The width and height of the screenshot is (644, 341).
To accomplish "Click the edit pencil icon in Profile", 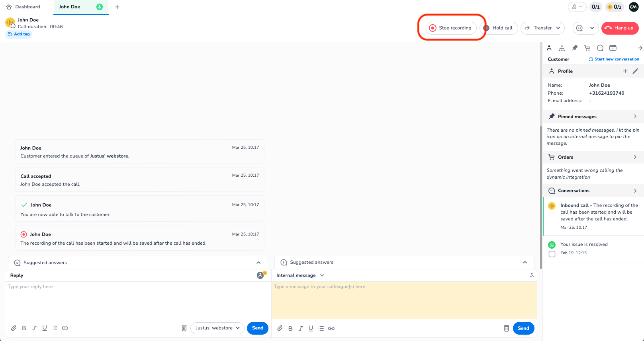I will click(635, 71).
